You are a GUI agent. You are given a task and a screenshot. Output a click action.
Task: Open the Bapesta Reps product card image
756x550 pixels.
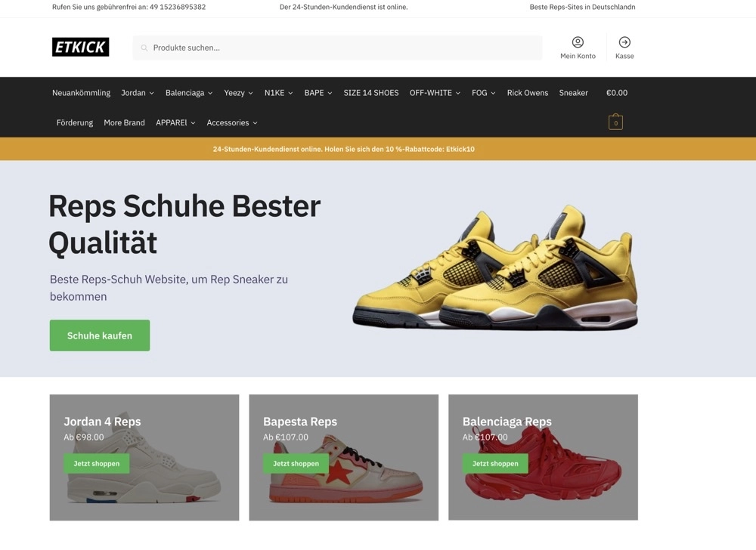[x=344, y=458]
